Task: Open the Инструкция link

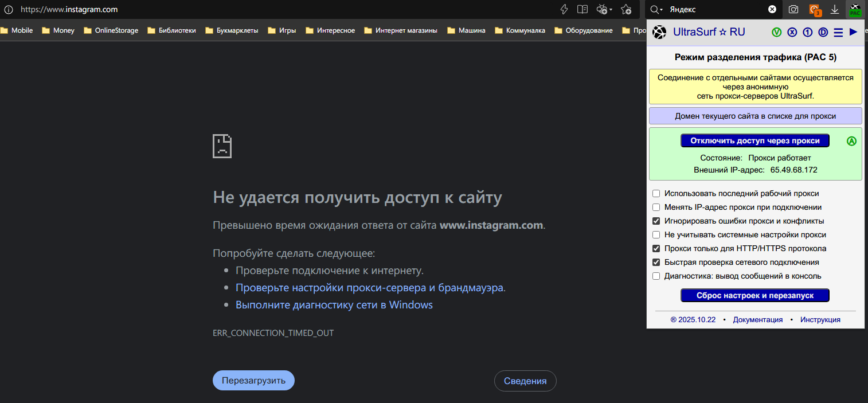Action: (820, 319)
